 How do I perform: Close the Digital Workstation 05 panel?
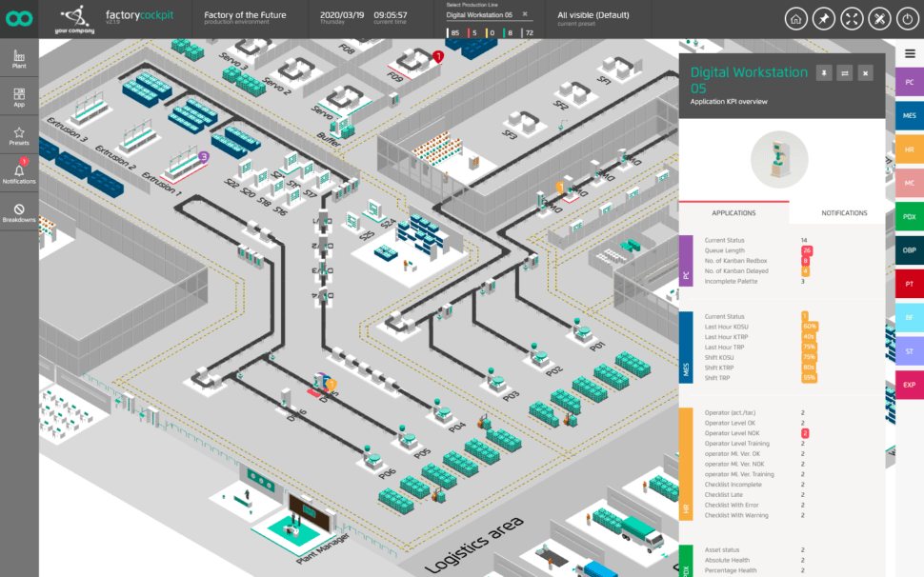pyautogui.click(x=865, y=73)
